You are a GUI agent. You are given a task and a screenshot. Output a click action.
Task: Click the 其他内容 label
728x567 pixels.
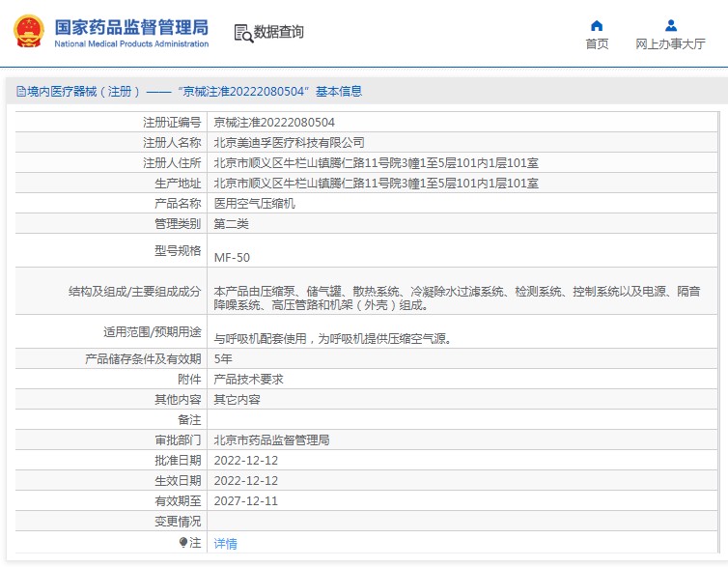click(178, 399)
